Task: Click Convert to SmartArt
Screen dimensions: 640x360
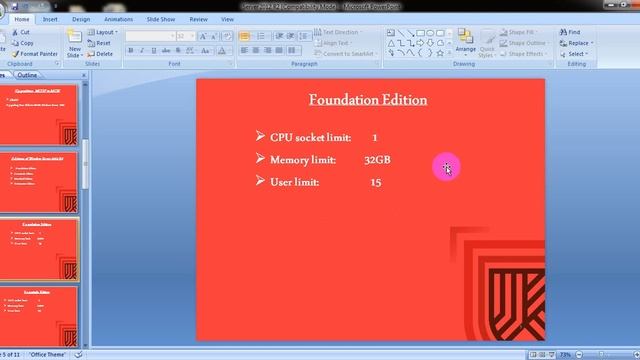Action: 346,53
